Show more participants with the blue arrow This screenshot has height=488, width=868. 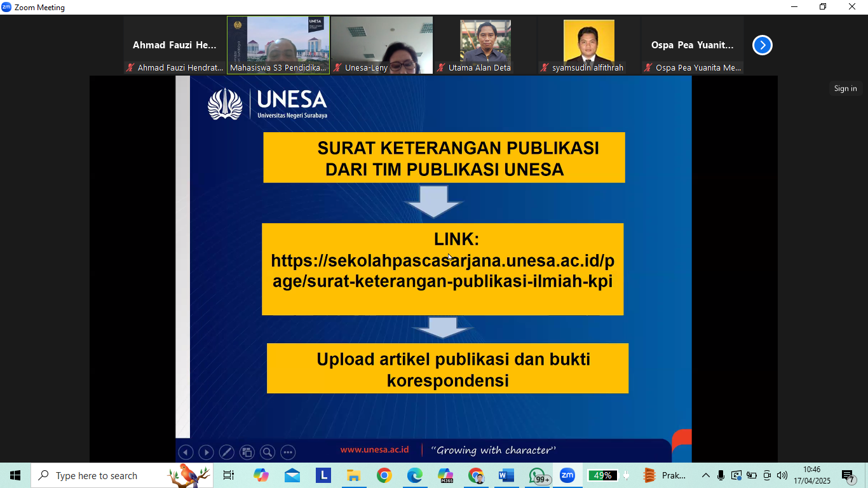point(762,45)
